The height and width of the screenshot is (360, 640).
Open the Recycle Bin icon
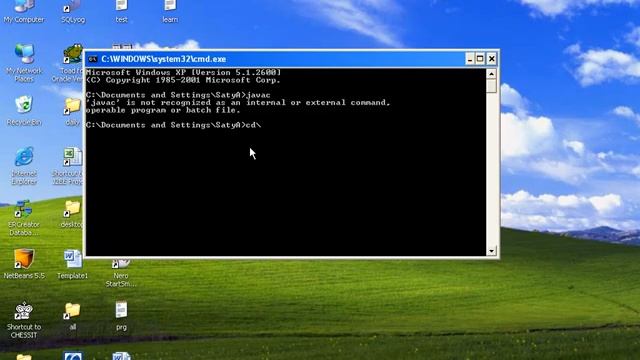(x=24, y=111)
